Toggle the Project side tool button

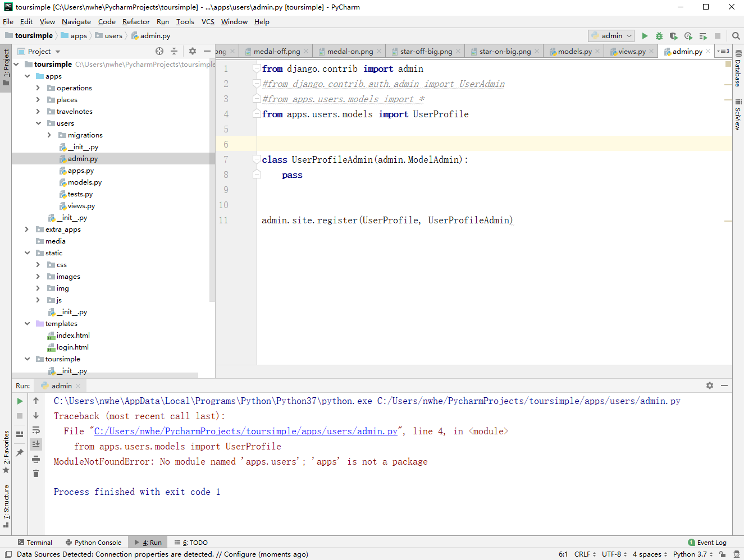click(x=6, y=67)
